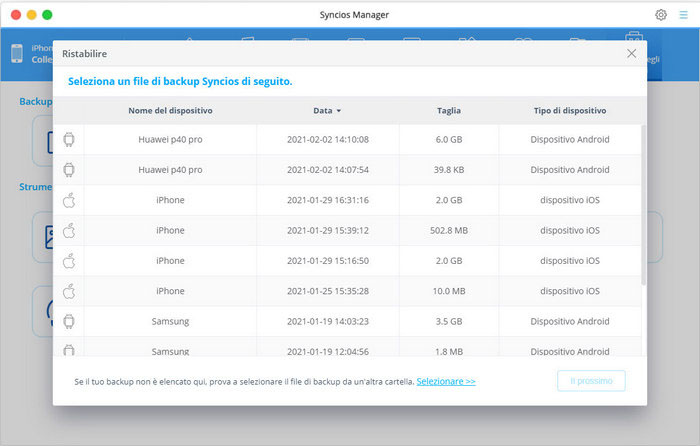Click the Selezionare >> link
This screenshot has height=446, width=700.
click(x=446, y=381)
